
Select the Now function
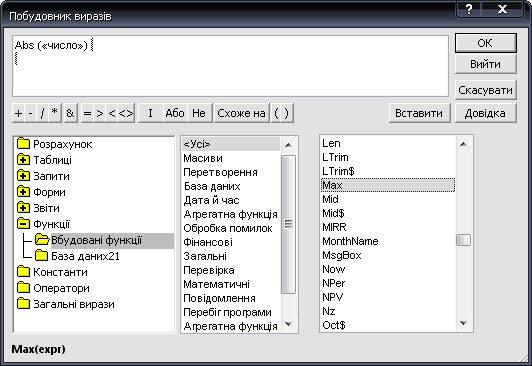pos(387,269)
